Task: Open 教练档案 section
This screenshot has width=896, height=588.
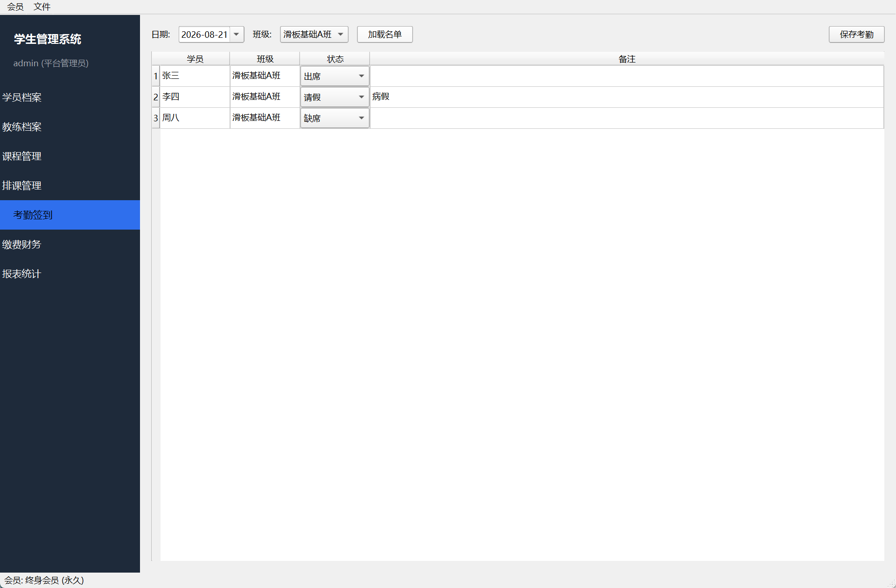Action: pyautogui.click(x=70, y=127)
